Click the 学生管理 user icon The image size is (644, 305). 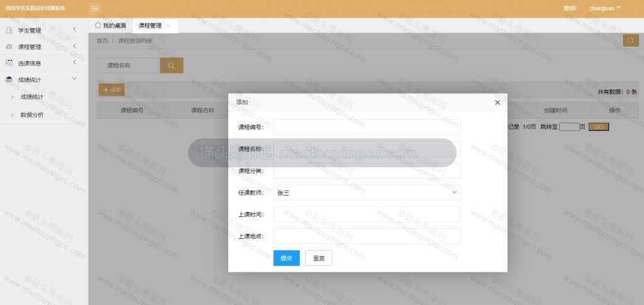(9, 30)
